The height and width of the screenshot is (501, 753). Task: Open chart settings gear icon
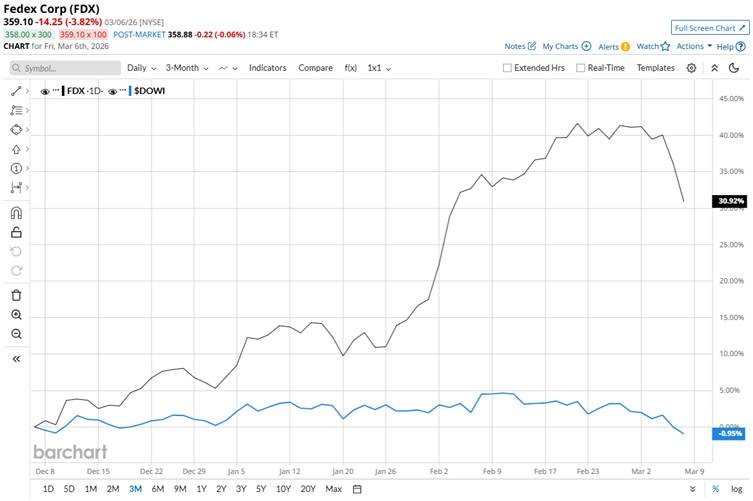(691, 68)
